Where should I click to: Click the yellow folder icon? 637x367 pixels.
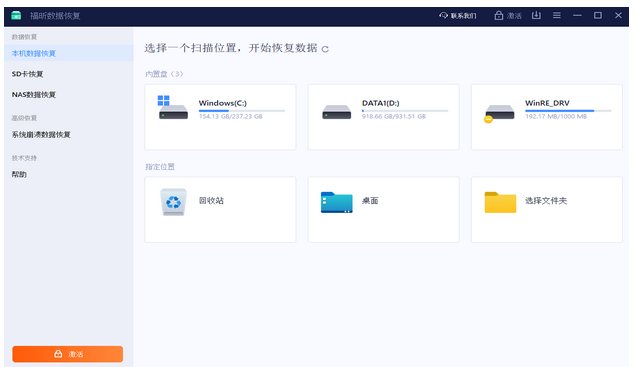click(x=500, y=202)
